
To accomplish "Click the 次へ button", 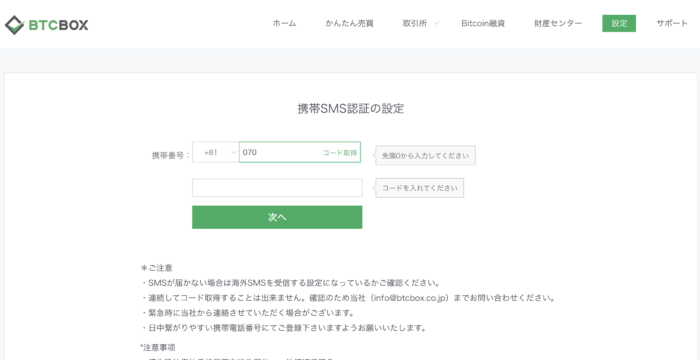I will point(277,217).
